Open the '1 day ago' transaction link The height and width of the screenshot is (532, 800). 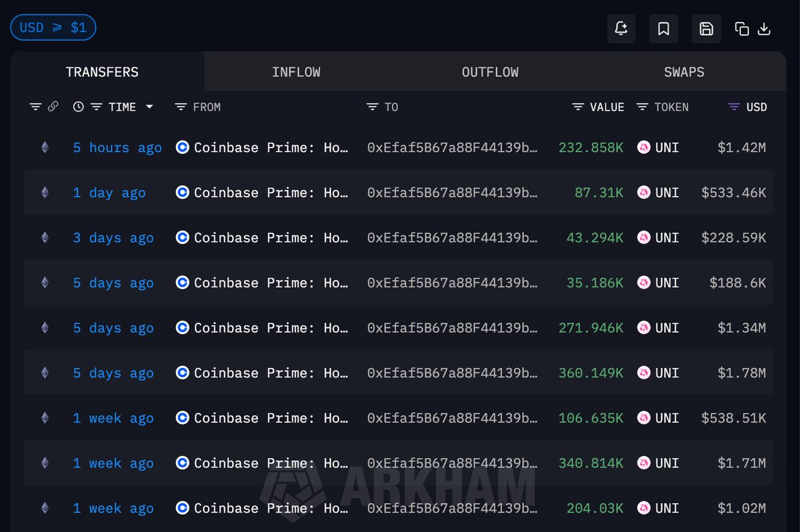(109, 193)
